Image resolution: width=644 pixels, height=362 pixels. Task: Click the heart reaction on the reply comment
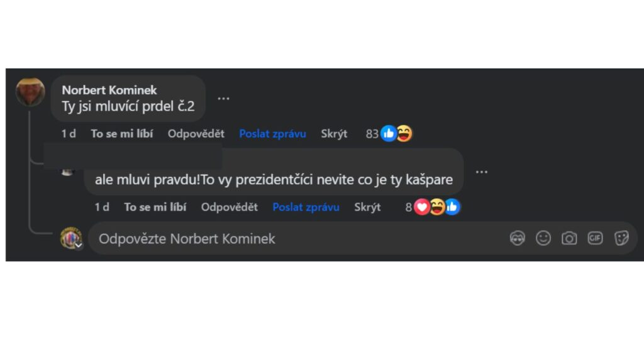pos(421,207)
